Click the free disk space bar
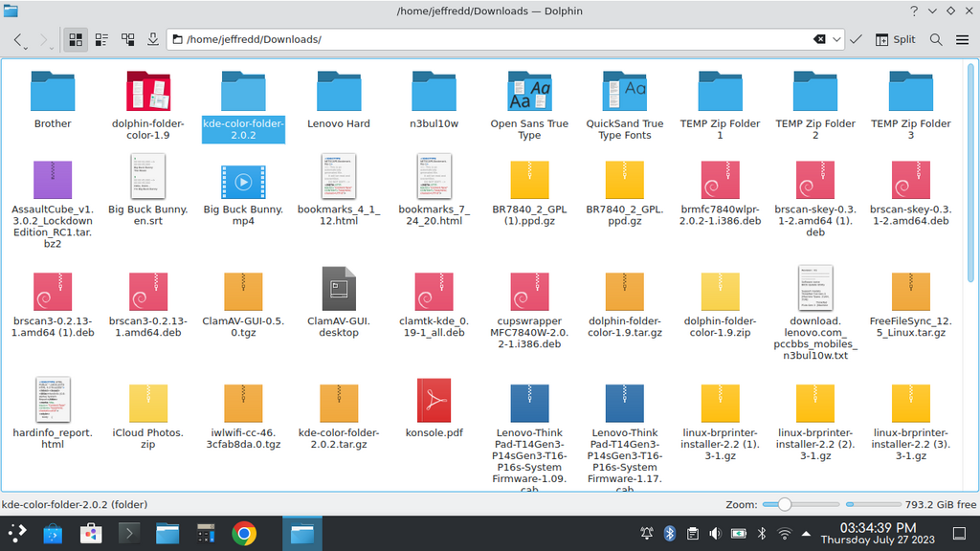Viewport: 980px width, 551px height. click(875, 504)
